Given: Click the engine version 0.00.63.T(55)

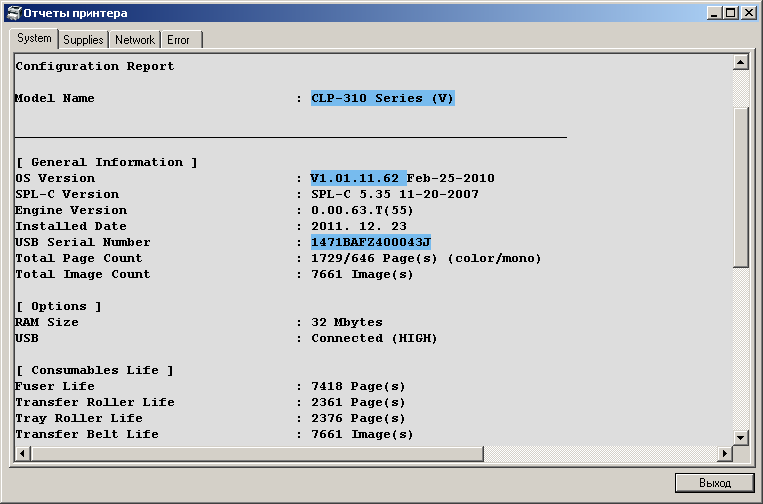Looking at the screenshot, I should [363, 210].
